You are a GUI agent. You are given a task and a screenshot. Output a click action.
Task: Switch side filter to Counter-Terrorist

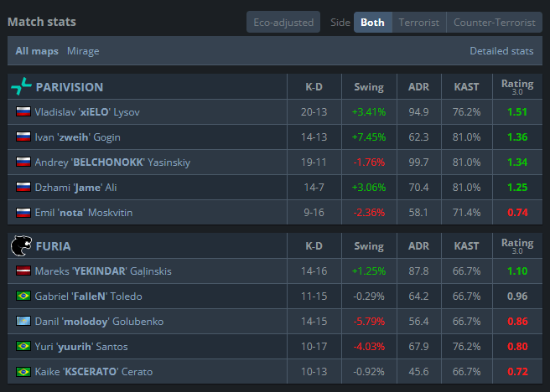coord(494,22)
